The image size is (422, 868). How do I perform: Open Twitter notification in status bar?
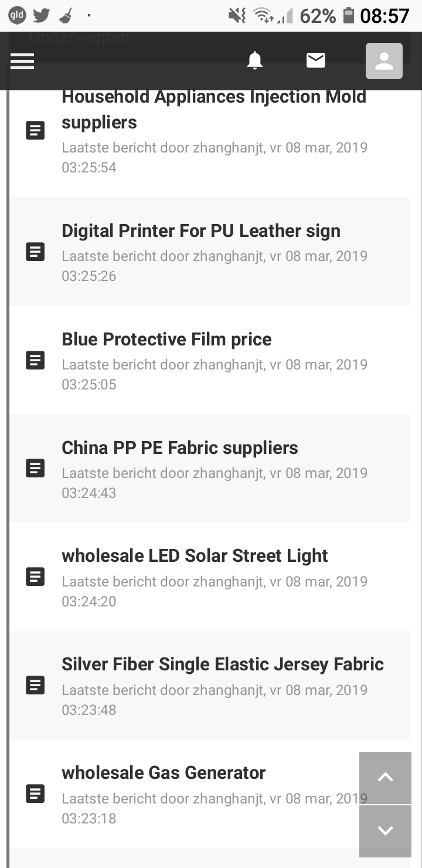(x=41, y=16)
